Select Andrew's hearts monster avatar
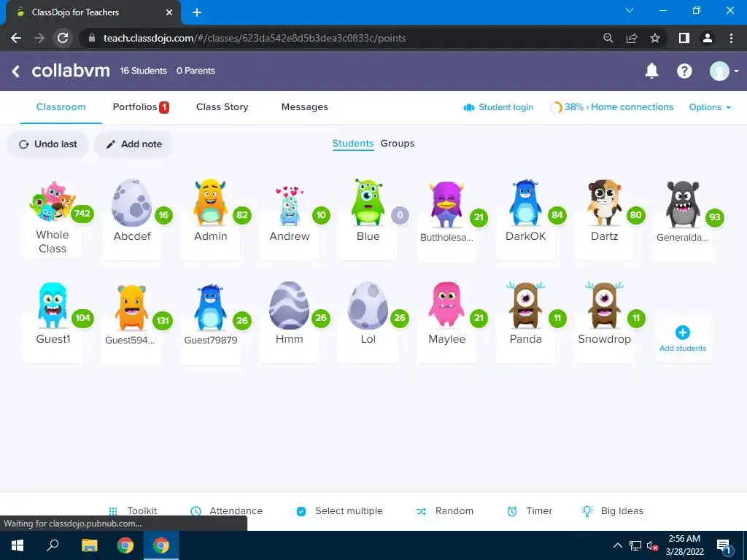This screenshot has width=747, height=560. (289, 205)
